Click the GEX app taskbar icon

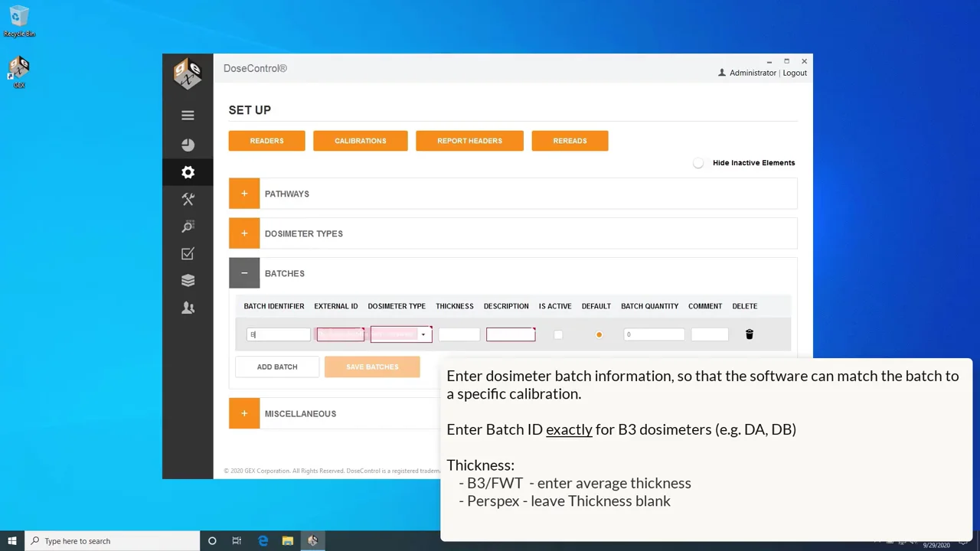coord(312,541)
